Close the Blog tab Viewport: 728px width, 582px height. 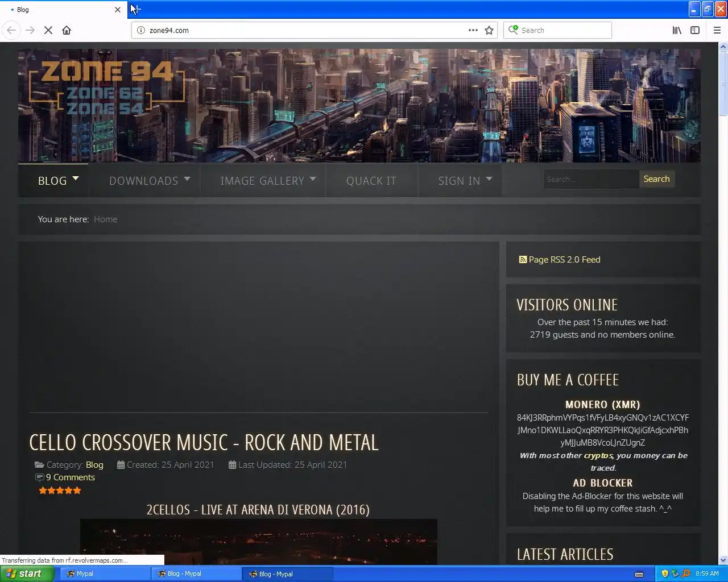click(118, 10)
